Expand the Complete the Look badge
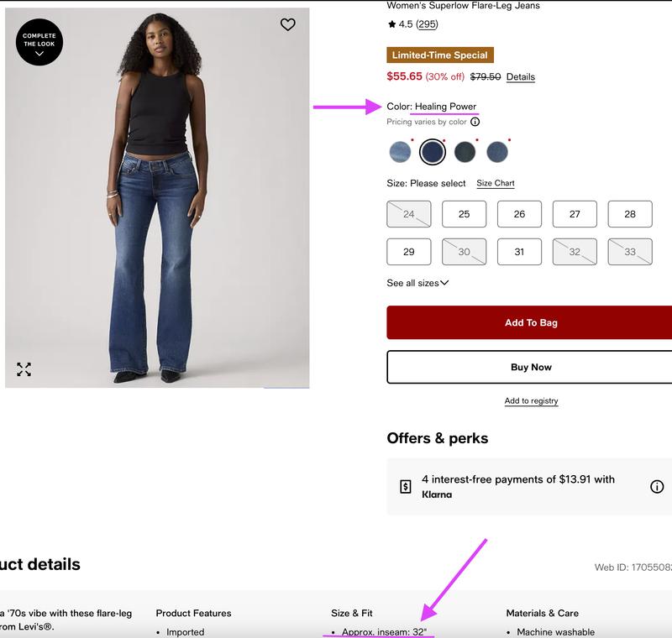The width and height of the screenshot is (672, 638). [x=39, y=42]
